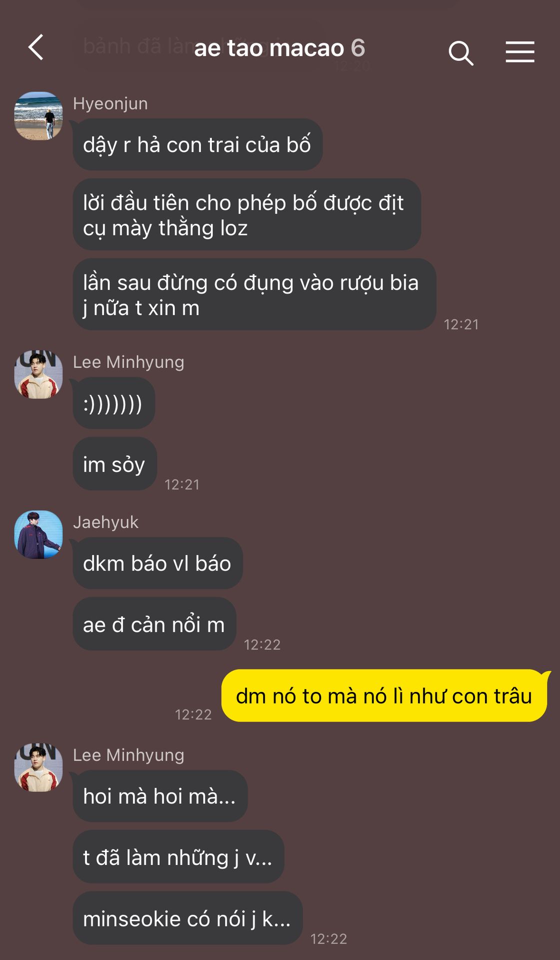
Task: Tap the 'ae đ cản nổi m' message
Action: pos(154,624)
